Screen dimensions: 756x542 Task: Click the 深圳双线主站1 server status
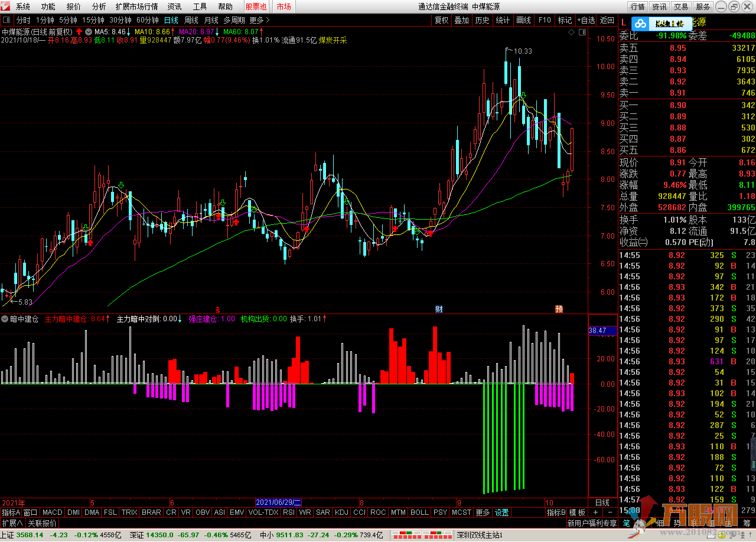point(479,535)
